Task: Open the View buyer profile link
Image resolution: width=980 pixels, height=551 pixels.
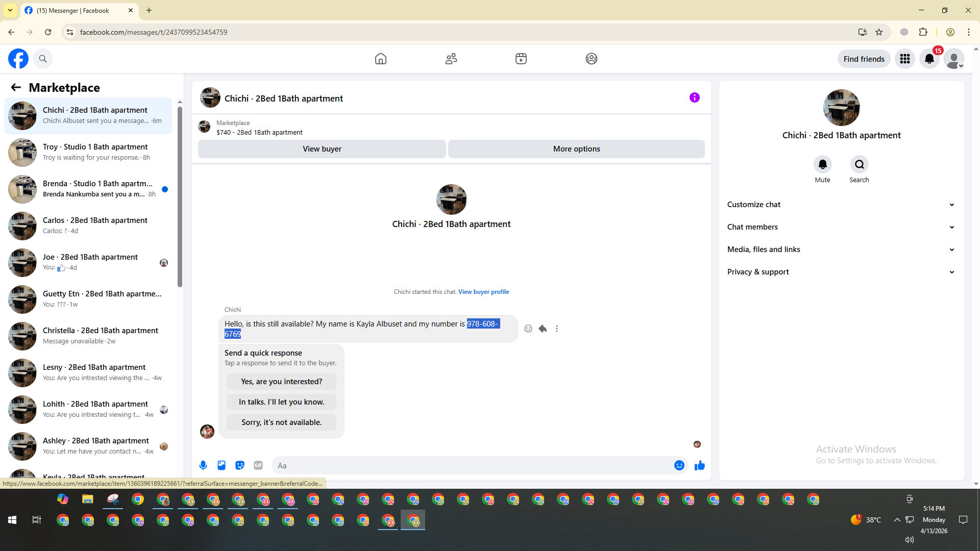Action: [483, 292]
